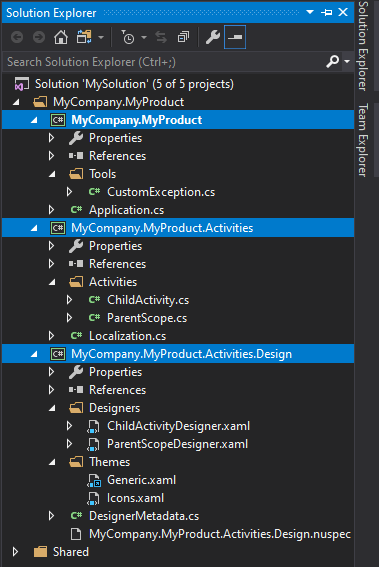Expand CustomException.cs file node

coord(69,192)
